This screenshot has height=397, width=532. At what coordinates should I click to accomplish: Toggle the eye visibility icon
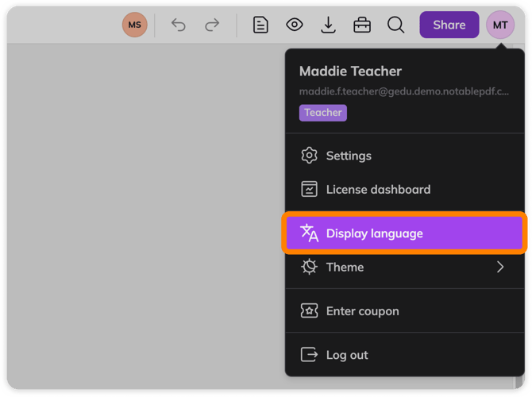[294, 25]
